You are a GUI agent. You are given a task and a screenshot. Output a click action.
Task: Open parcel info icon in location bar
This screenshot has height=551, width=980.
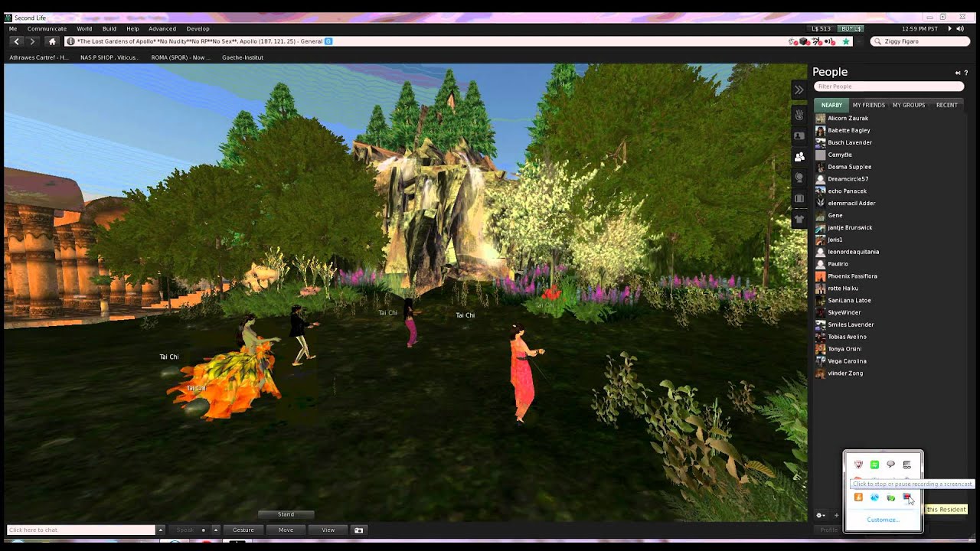[x=70, y=41]
